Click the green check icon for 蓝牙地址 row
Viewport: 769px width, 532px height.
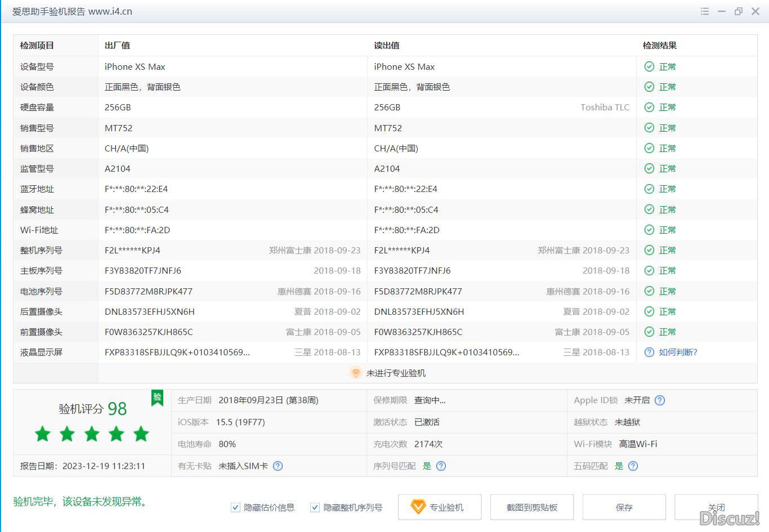[649, 189]
